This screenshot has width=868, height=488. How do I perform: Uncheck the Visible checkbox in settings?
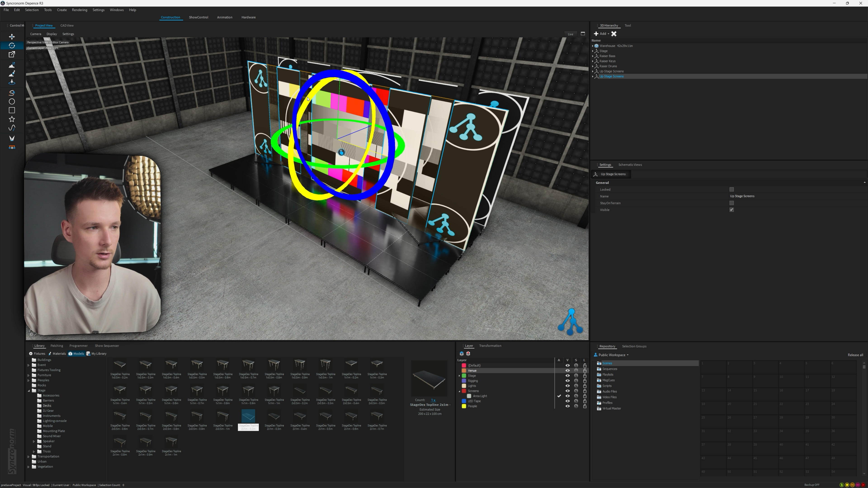click(x=731, y=210)
